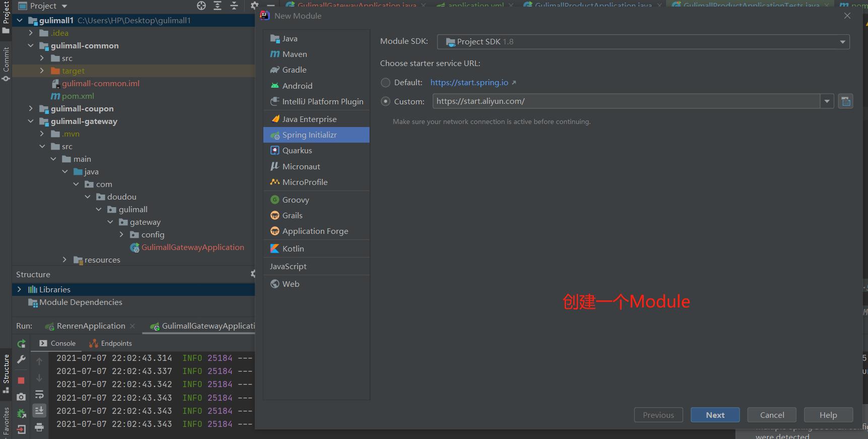Image resolution: width=868 pixels, height=439 pixels.
Task: Click the print icon in console toolbar
Action: coord(39,427)
